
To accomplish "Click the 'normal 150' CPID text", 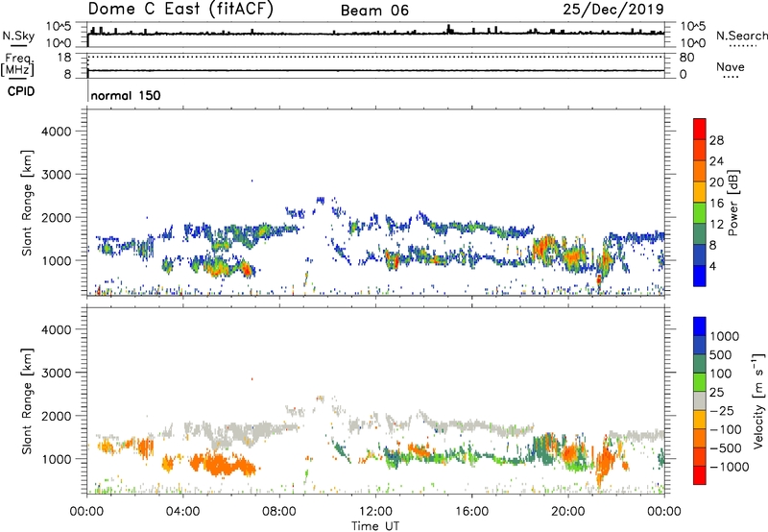I will point(126,95).
